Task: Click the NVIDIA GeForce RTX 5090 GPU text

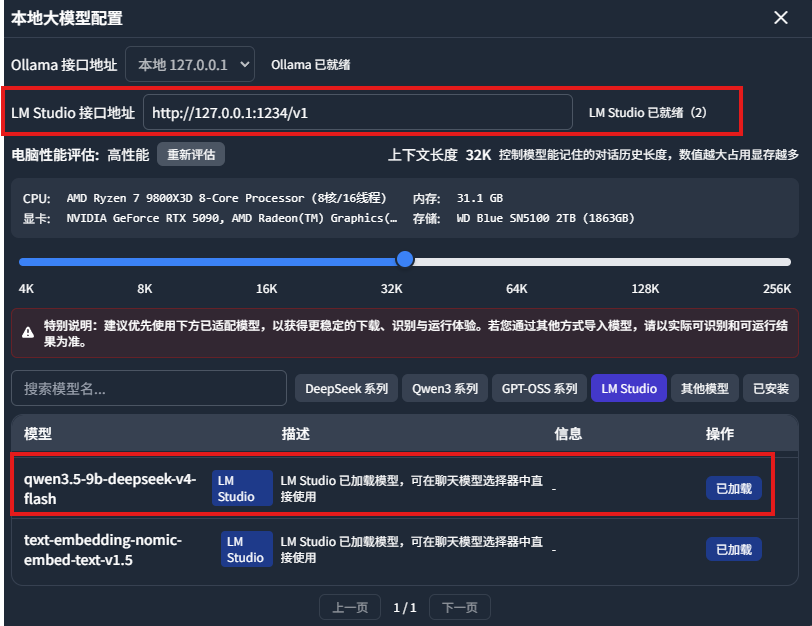Action: click(x=231, y=218)
